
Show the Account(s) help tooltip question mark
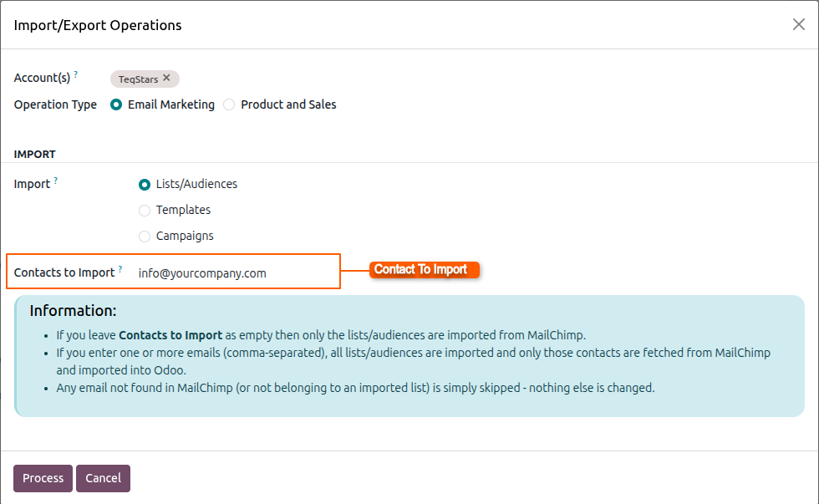click(76, 74)
